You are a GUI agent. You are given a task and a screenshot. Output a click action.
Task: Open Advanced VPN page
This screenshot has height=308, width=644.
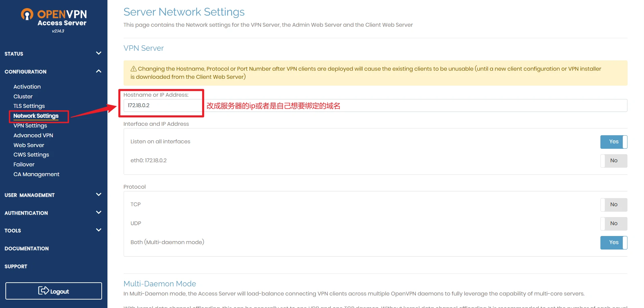tap(33, 136)
